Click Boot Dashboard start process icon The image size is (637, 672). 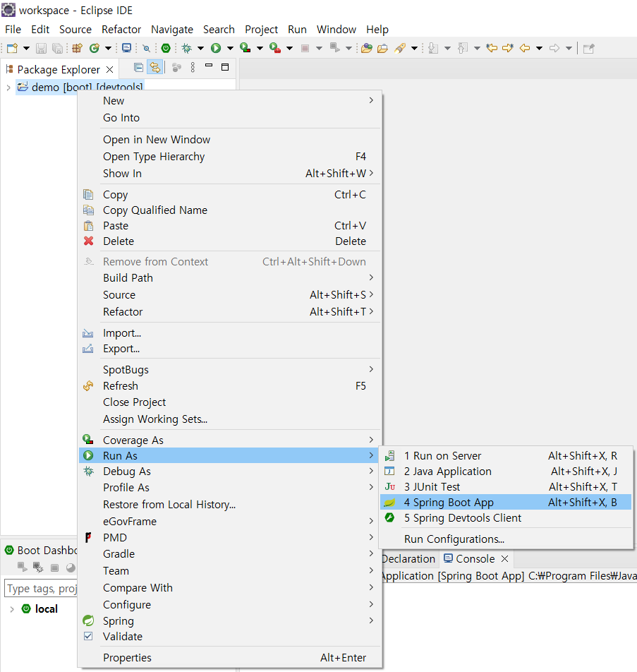pos(23,568)
